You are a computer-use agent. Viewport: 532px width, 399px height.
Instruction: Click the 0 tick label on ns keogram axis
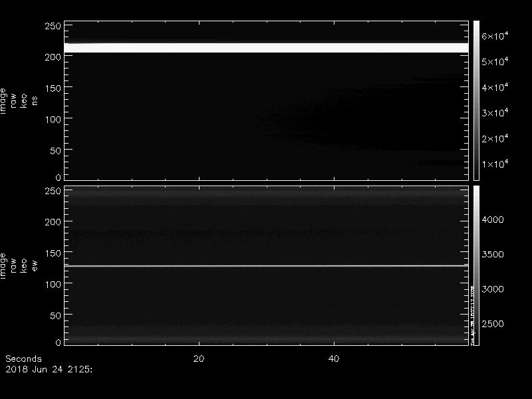point(59,177)
